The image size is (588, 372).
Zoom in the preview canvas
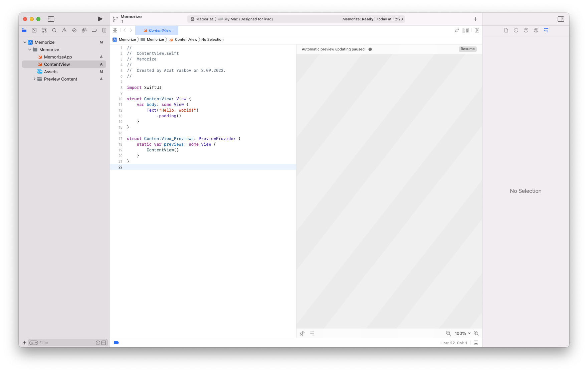coord(476,333)
